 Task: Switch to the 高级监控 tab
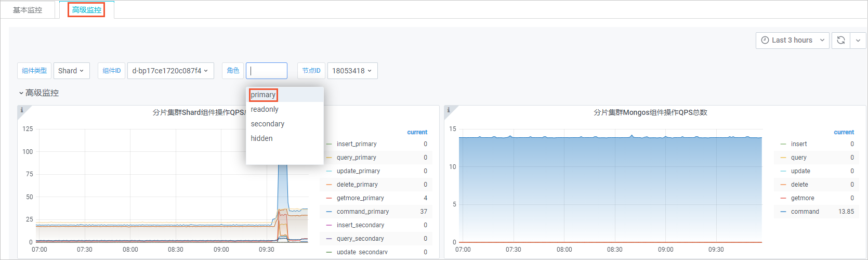[87, 10]
